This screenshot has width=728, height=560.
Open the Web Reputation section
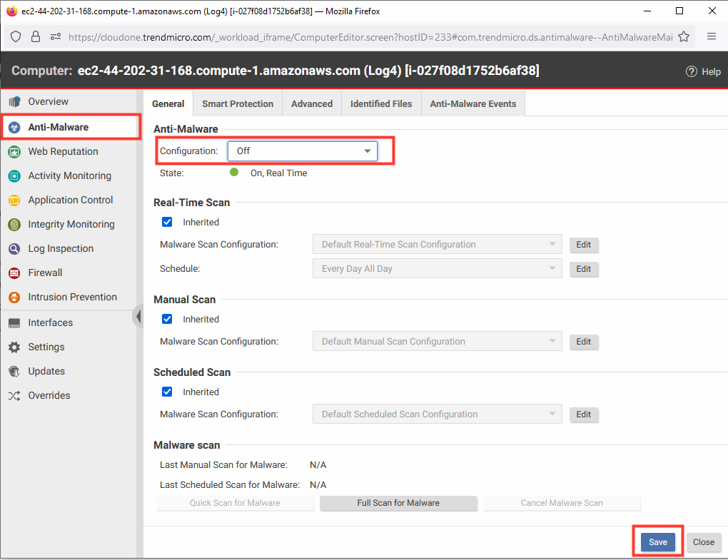click(63, 152)
